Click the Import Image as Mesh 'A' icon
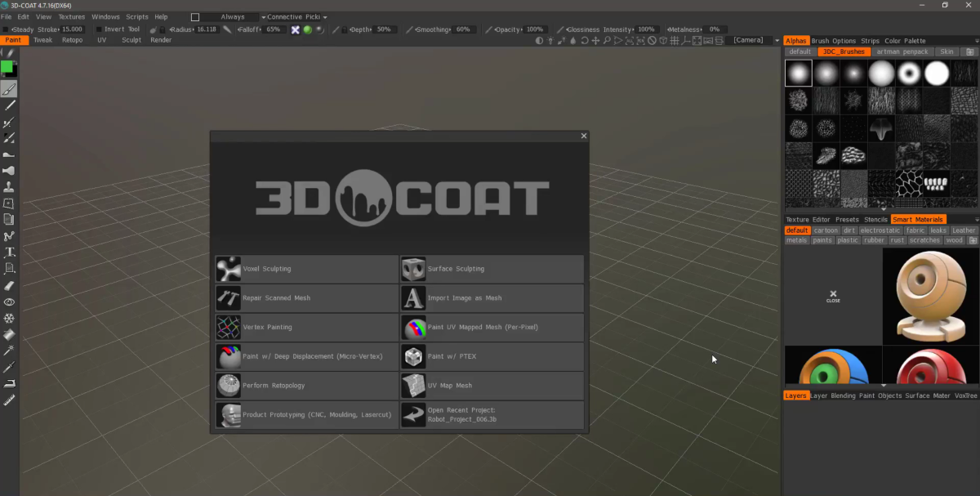This screenshot has width=980, height=496. pos(414,297)
